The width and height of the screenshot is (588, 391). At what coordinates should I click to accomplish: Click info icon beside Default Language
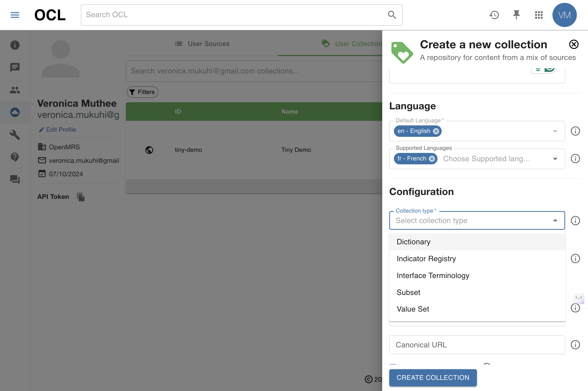[x=575, y=131]
